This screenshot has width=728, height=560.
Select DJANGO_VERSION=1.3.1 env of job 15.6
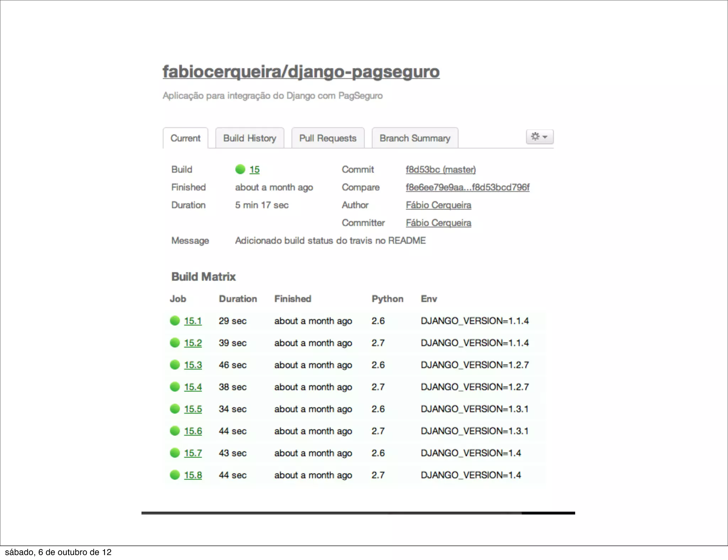(x=475, y=431)
